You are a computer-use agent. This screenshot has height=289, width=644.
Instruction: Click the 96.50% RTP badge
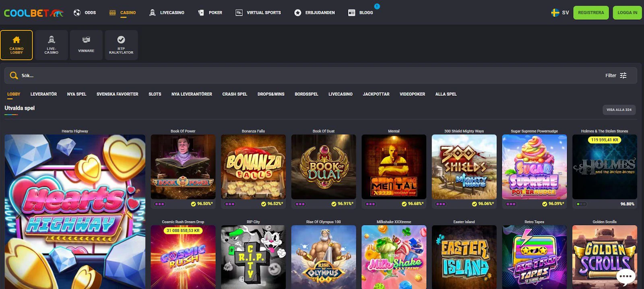202,204
